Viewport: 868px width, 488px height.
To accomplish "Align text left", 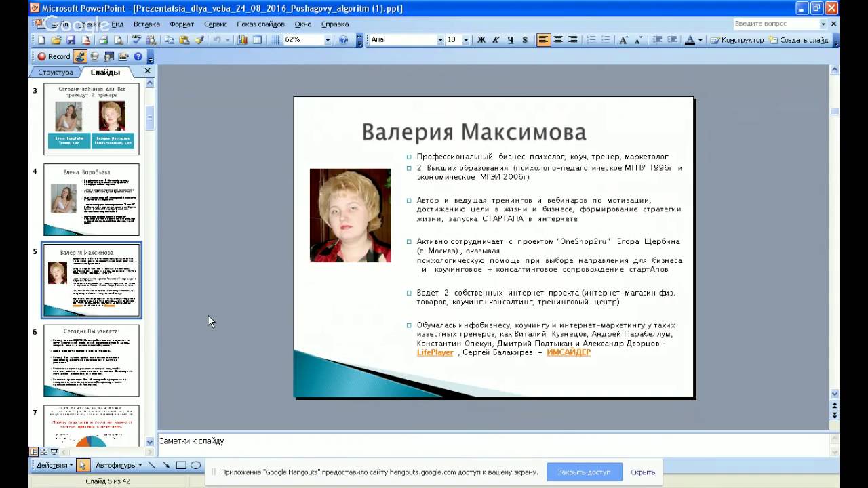I will [x=543, y=40].
